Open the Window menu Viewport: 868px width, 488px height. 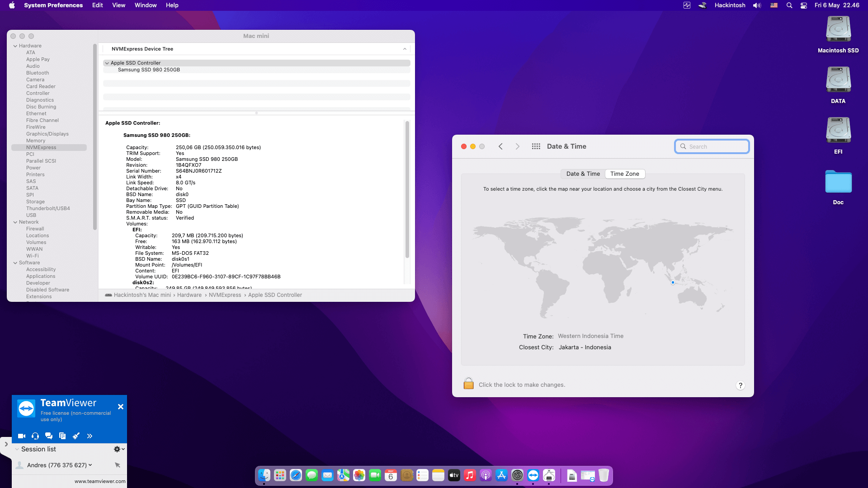pos(146,5)
